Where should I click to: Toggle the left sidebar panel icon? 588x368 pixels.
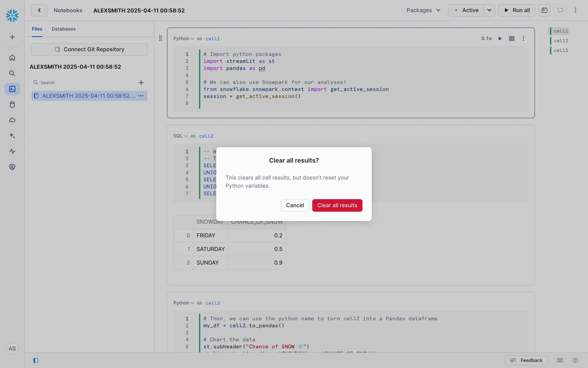[36, 360]
